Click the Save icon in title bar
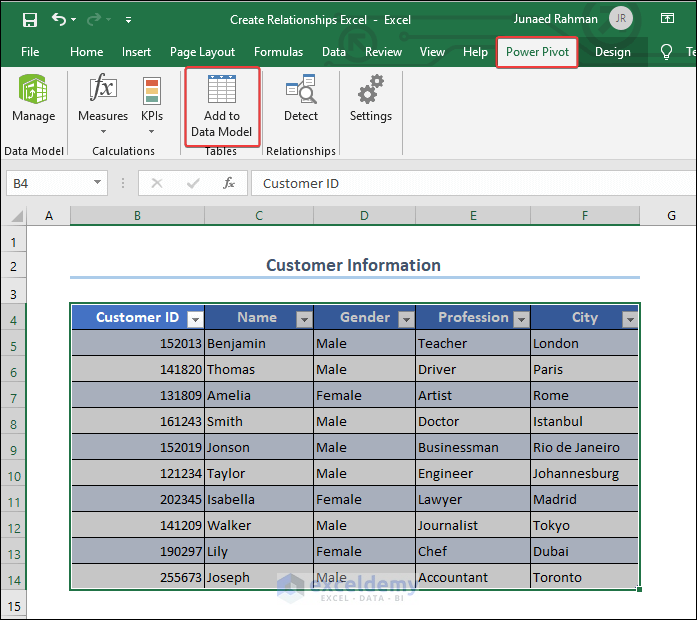697x620 pixels. click(30, 19)
